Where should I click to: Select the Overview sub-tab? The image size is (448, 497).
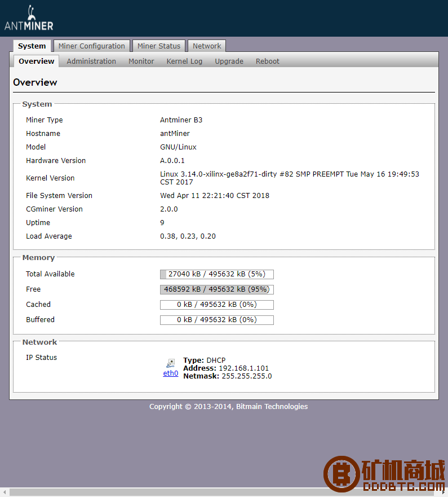pyautogui.click(x=37, y=61)
